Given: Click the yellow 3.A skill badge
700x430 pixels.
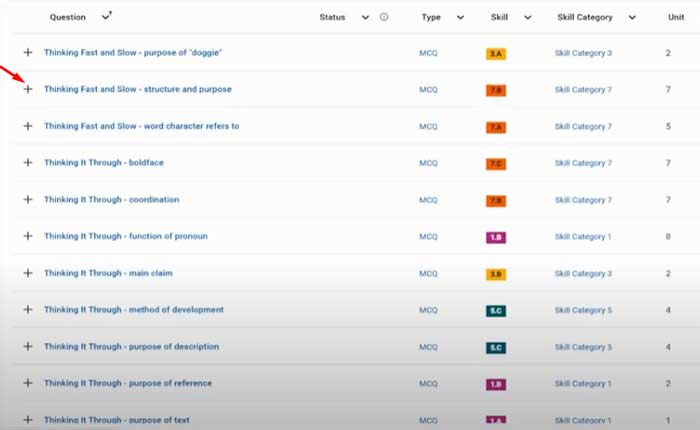Looking at the screenshot, I should (x=496, y=53).
